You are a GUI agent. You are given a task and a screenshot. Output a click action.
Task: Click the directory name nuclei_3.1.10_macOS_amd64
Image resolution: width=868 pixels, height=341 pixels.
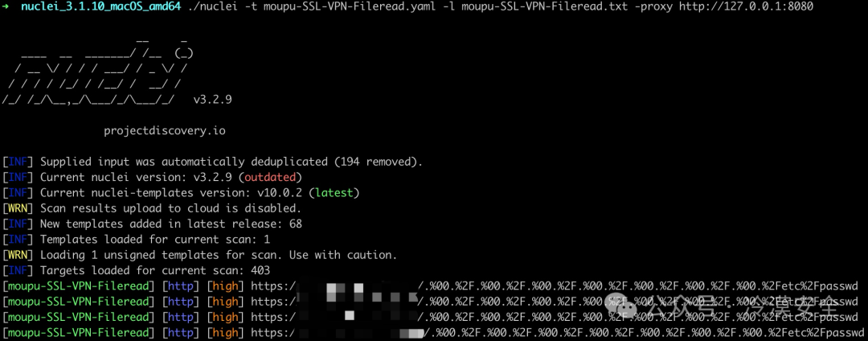[x=100, y=8]
